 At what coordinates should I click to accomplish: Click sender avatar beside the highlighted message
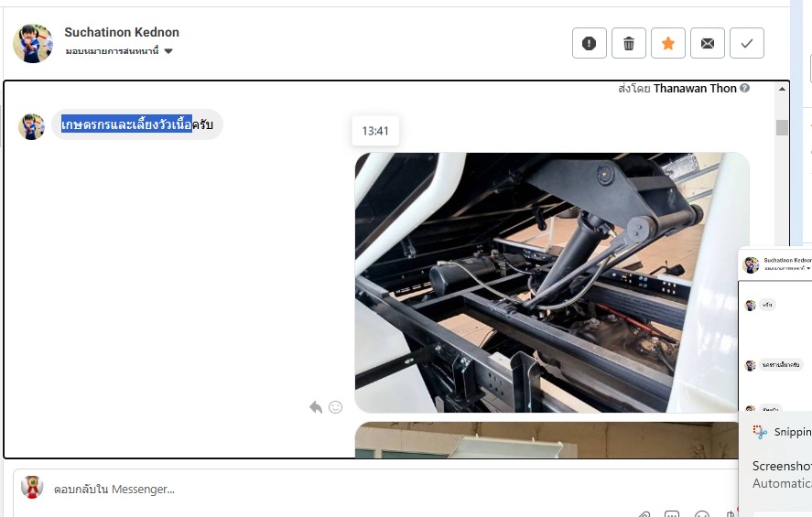click(x=32, y=127)
